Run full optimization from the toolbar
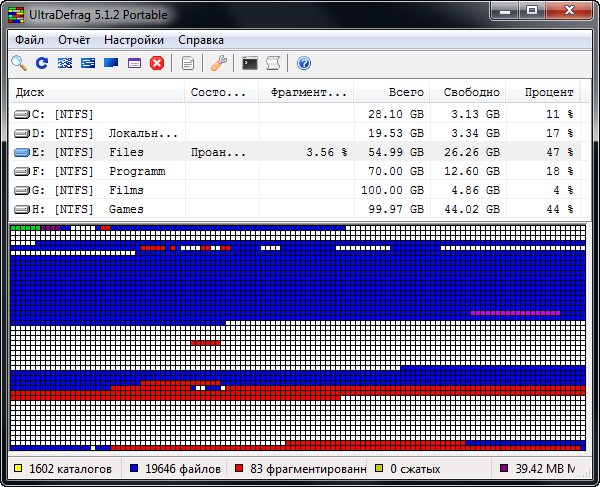The width and height of the screenshot is (600, 487). click(x=111, y=63)
